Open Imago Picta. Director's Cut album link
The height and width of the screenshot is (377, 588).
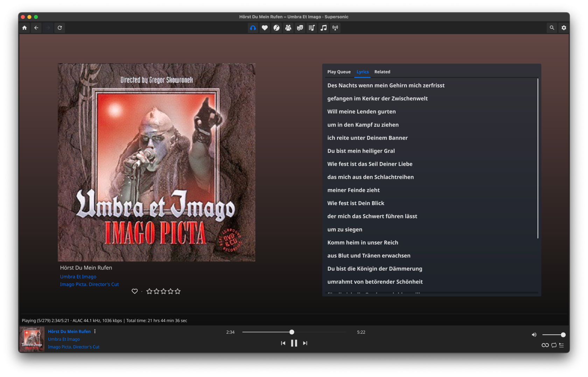tap(89, 284)
